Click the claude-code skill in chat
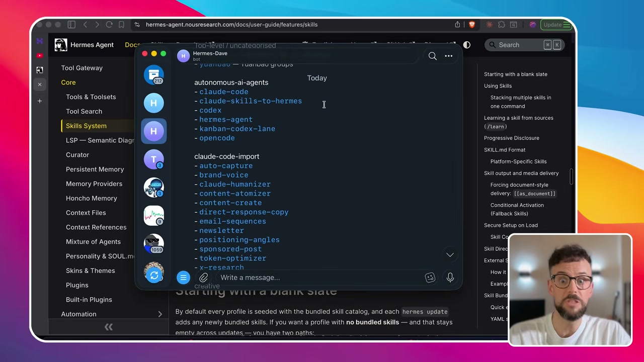 pyautogui.click(x=224, y=92)
